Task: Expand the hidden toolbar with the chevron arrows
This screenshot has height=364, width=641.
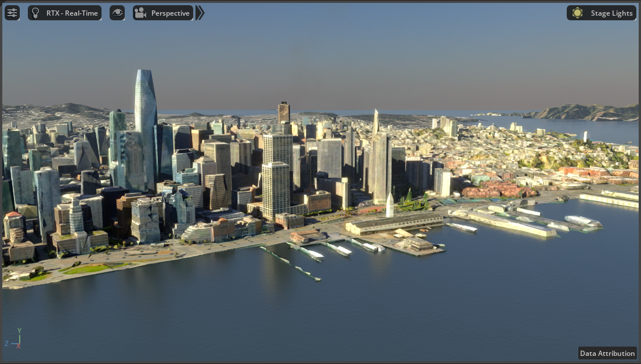Action: click(200, 12)
